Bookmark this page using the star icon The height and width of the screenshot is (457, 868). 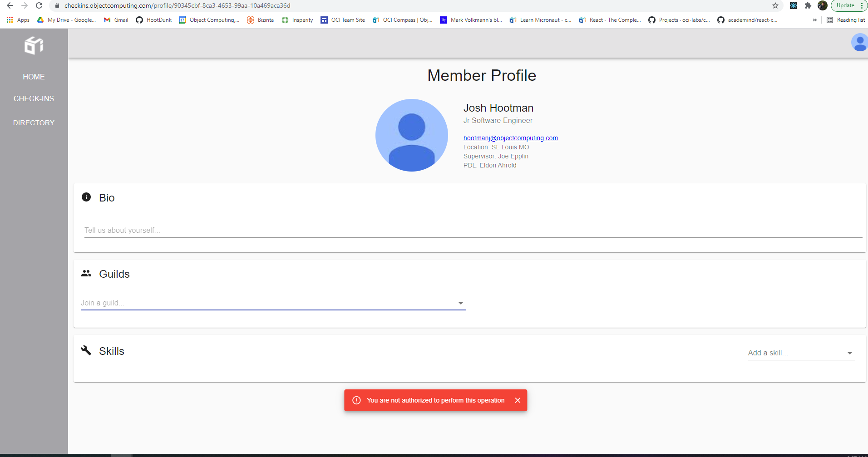[775, 5]
